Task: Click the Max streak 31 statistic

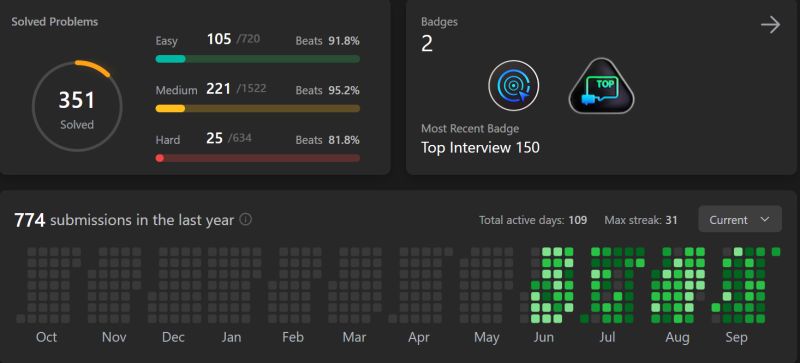Action: coord(641,220)
